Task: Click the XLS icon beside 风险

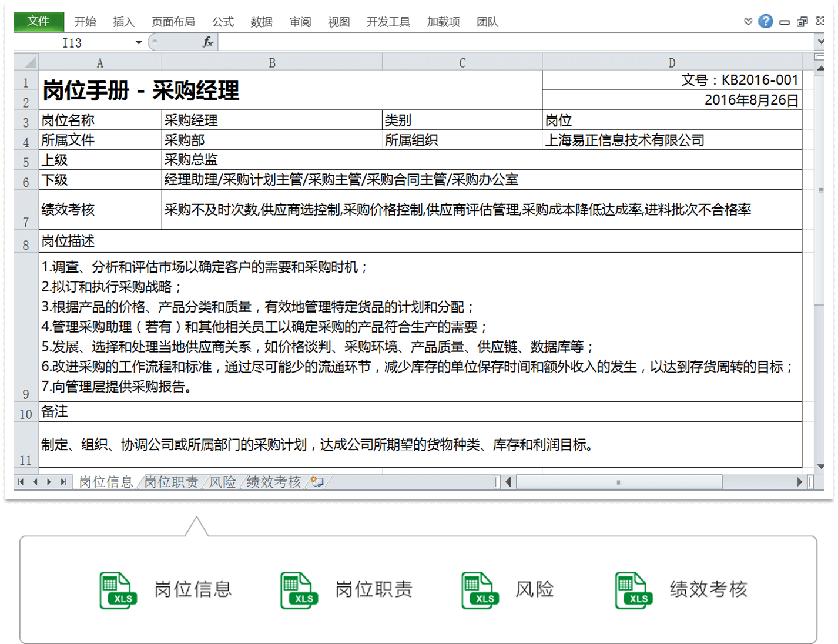Action: [480, 590]
